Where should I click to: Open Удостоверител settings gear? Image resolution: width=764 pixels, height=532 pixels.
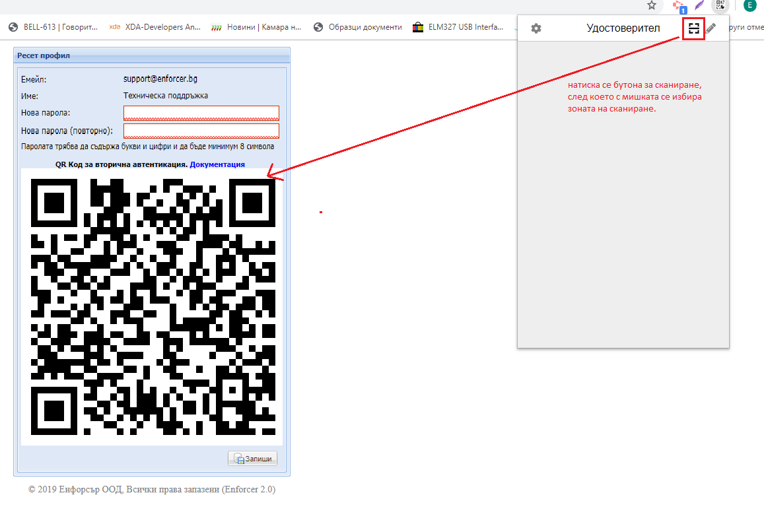point(536,28)
